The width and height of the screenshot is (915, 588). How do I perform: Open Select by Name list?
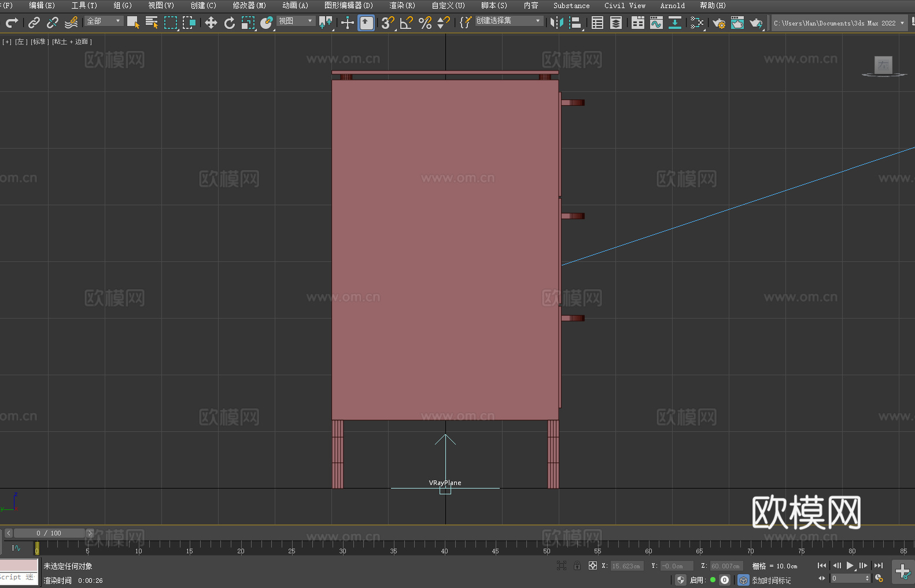click(152, 23)
